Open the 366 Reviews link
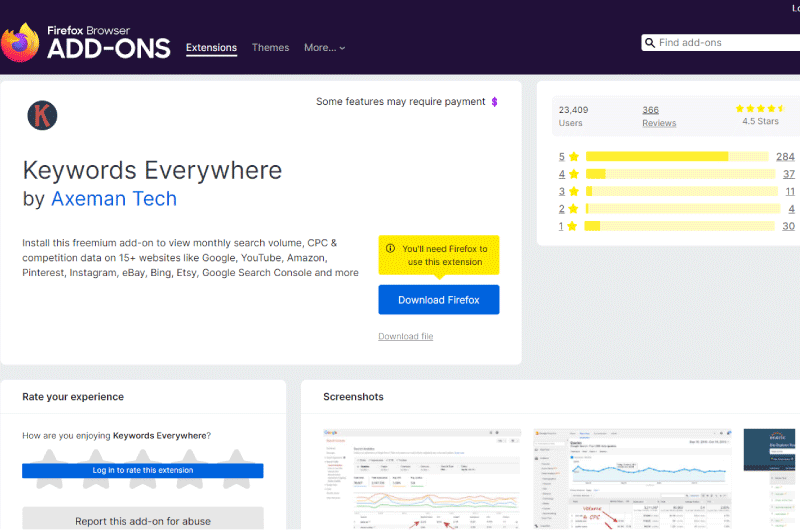 (x=659, y=116)
